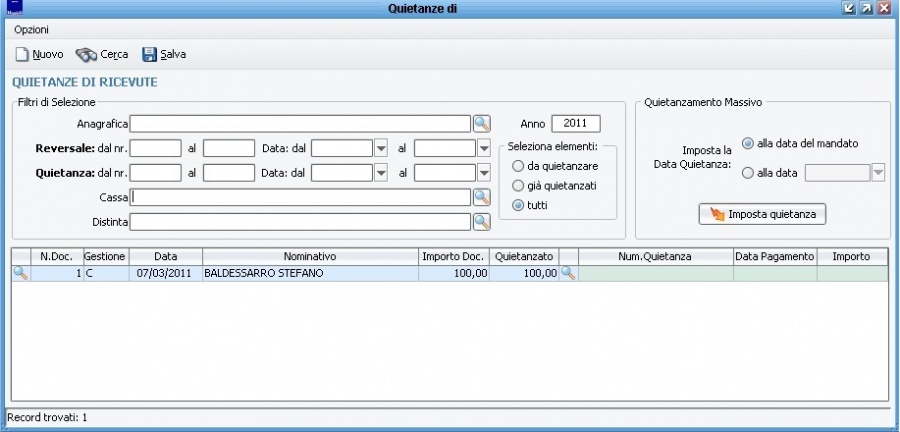Select 'da quietanzare' radio option
Screen dimensions: 900x432
point(518,166)
